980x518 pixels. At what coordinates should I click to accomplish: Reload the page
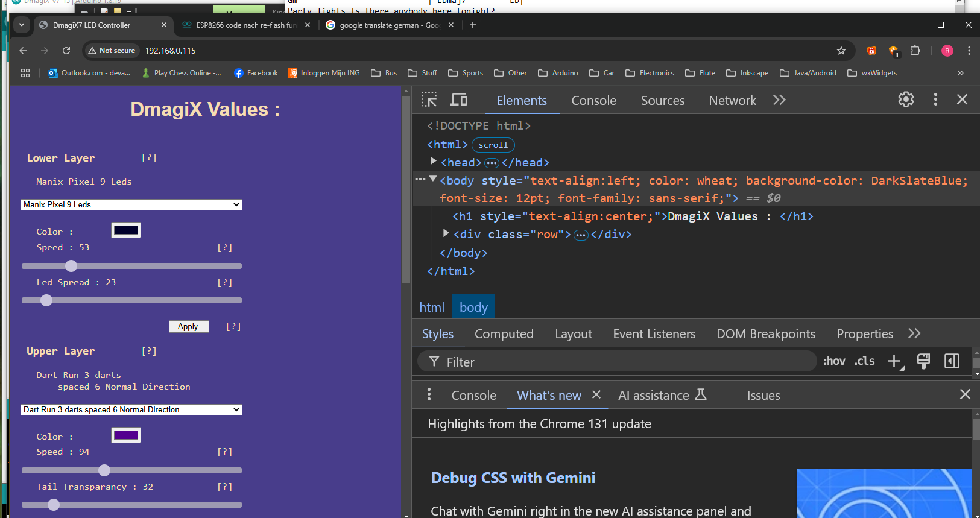(66, 51)
